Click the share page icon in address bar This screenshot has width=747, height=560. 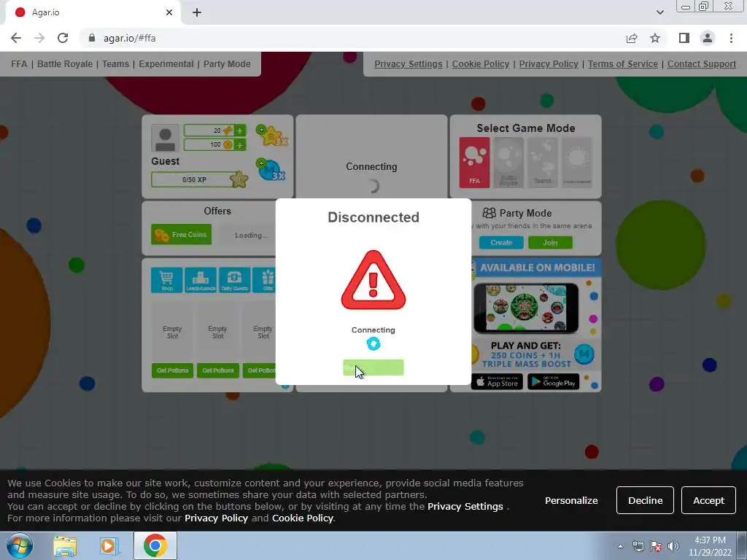tap(632, 38)
